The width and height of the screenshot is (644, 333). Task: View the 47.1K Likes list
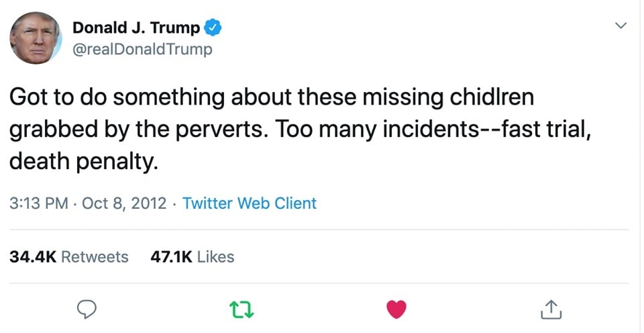[194, 256]
